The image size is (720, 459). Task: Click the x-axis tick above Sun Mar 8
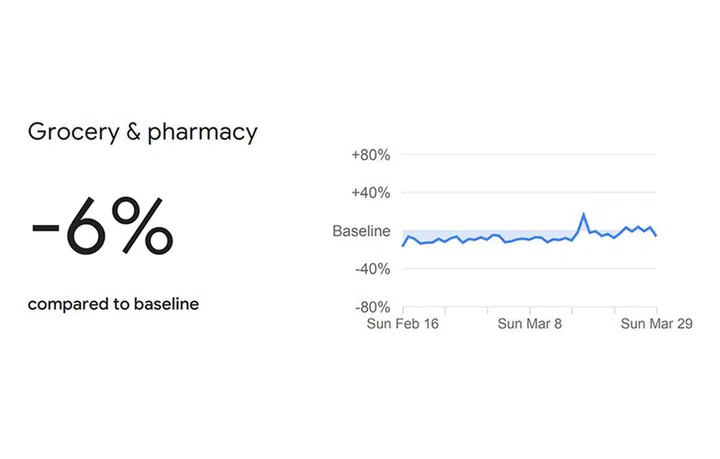[x=530, y=310]
